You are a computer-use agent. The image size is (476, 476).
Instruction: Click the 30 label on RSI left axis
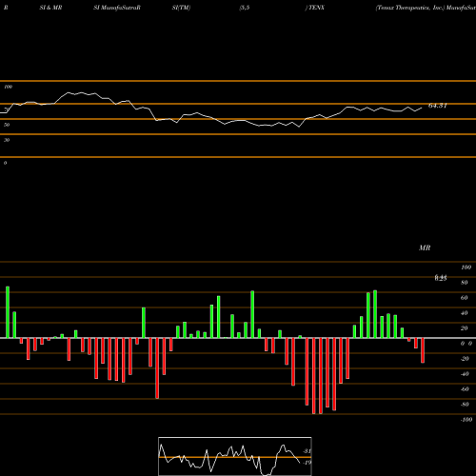click(x=7, y=140)
